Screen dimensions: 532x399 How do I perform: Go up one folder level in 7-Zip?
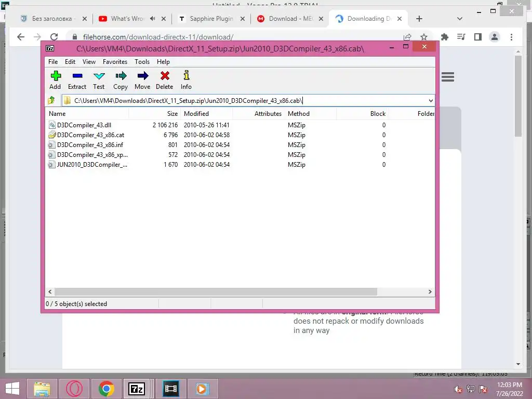tap(51, 100)
